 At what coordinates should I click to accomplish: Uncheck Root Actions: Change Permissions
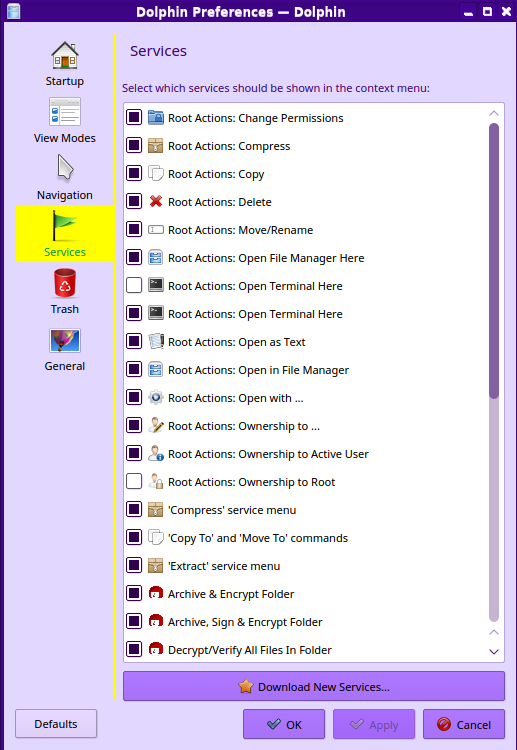coord(134,117)
